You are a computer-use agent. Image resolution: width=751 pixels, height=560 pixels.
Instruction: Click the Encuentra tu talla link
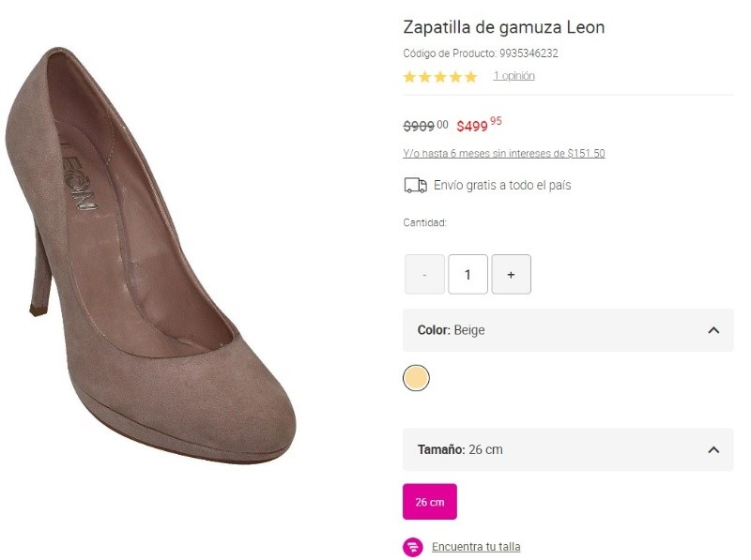tap(476, 547)
